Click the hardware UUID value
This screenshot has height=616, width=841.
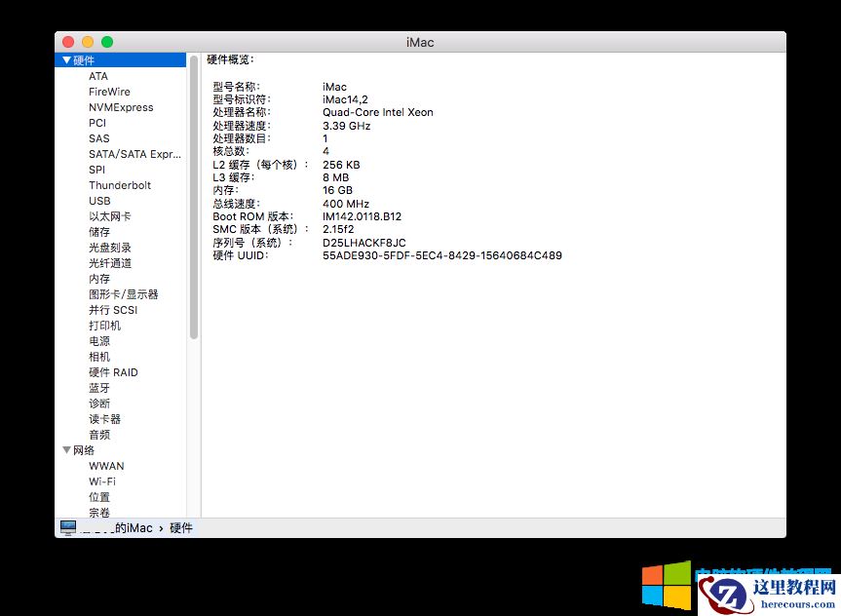tap(442, 255)
